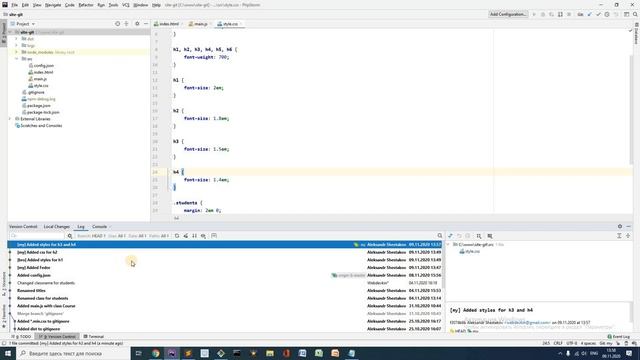This screenshot has width=640, height=360.
Task: Click the expand all icon in commit details
Action: point(619,236)
